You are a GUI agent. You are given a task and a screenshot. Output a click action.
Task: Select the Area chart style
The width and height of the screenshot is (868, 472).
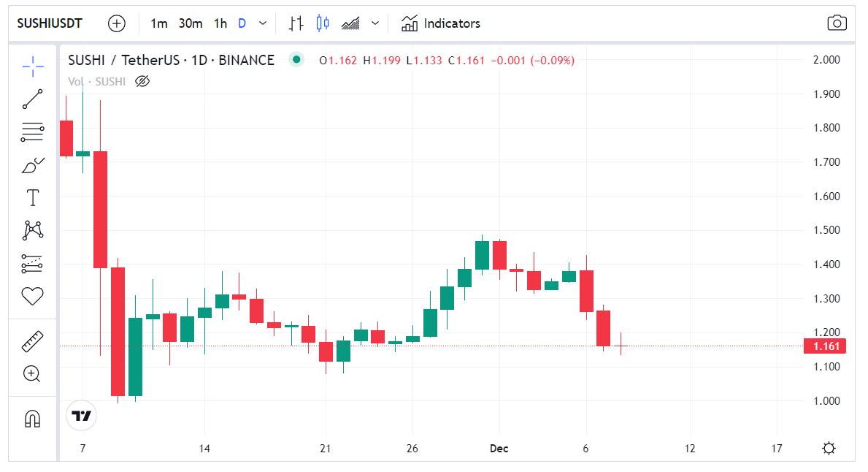(350, 23)
